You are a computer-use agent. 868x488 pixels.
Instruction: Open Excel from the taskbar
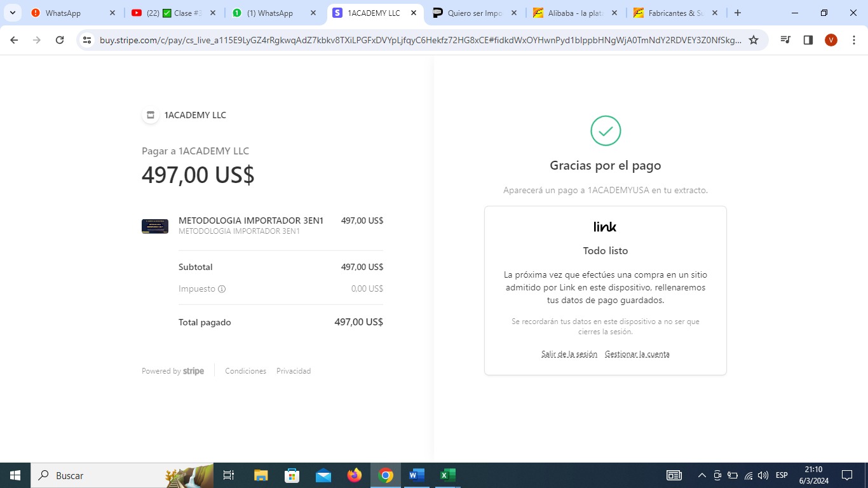[x=448, y=475]
